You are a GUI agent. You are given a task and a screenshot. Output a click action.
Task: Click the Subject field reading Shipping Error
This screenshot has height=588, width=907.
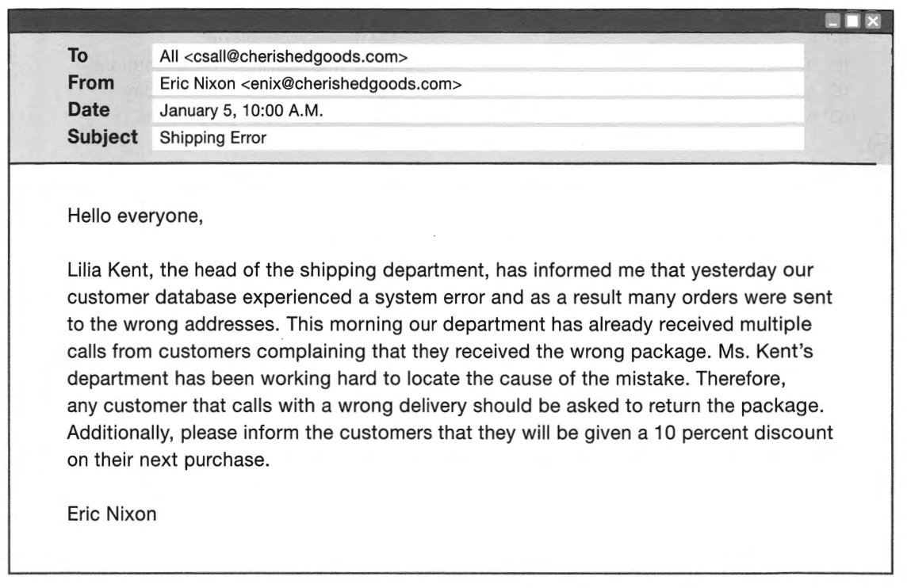(478, 138)
